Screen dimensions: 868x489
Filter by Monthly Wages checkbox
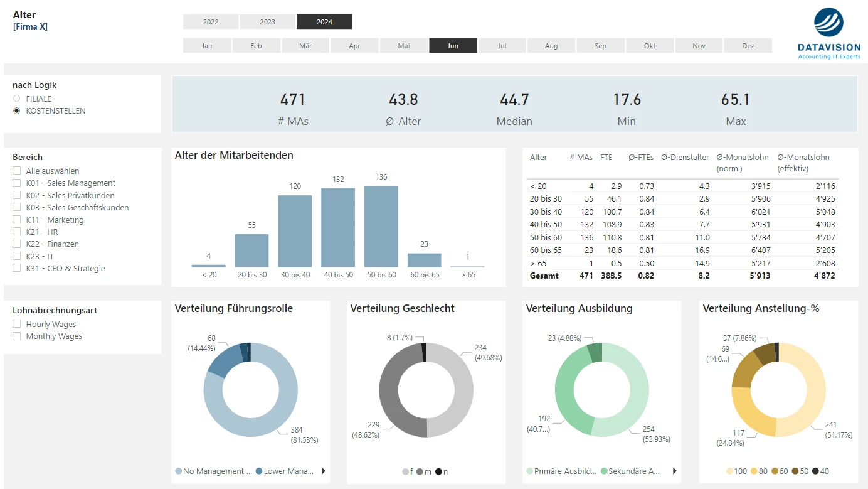coord(17,336)
